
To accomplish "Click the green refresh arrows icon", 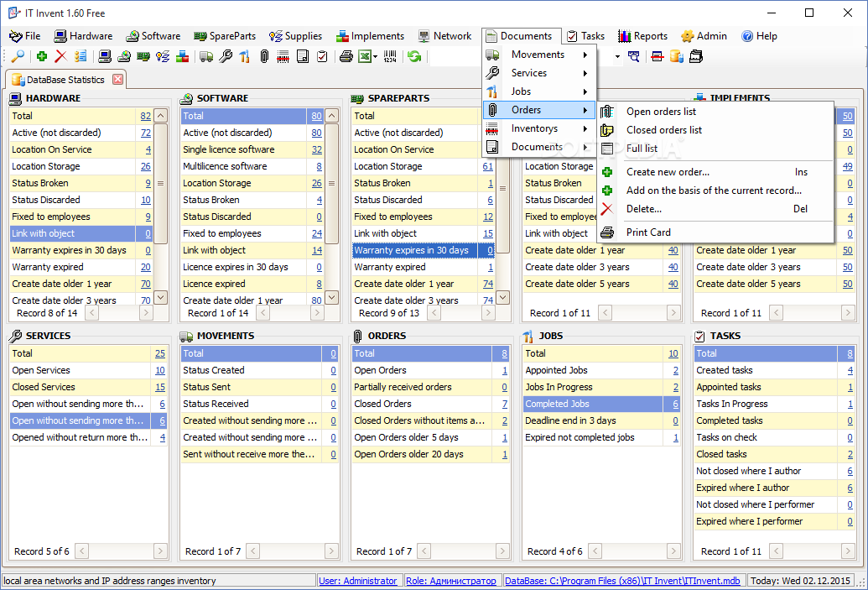I will pos(414,56).
